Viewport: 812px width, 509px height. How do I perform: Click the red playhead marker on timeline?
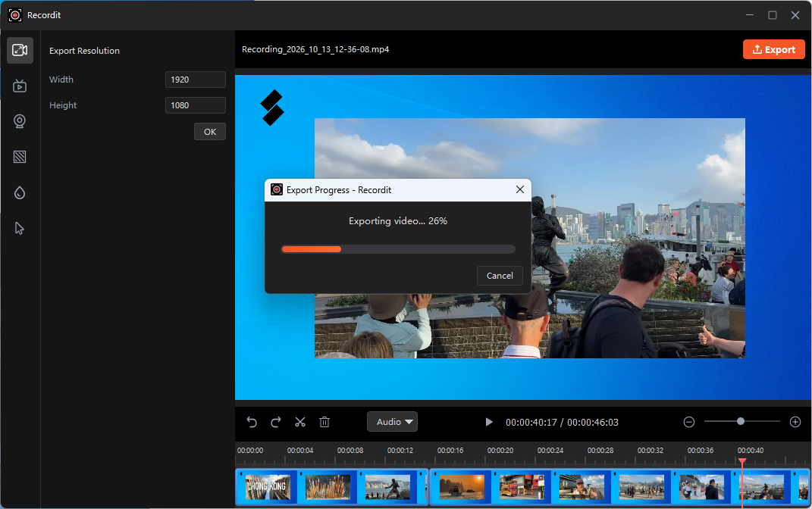742,461
